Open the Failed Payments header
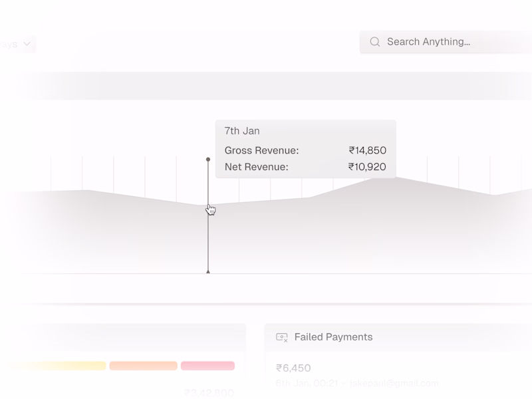 pyautogui.click(x=333, y=337)
